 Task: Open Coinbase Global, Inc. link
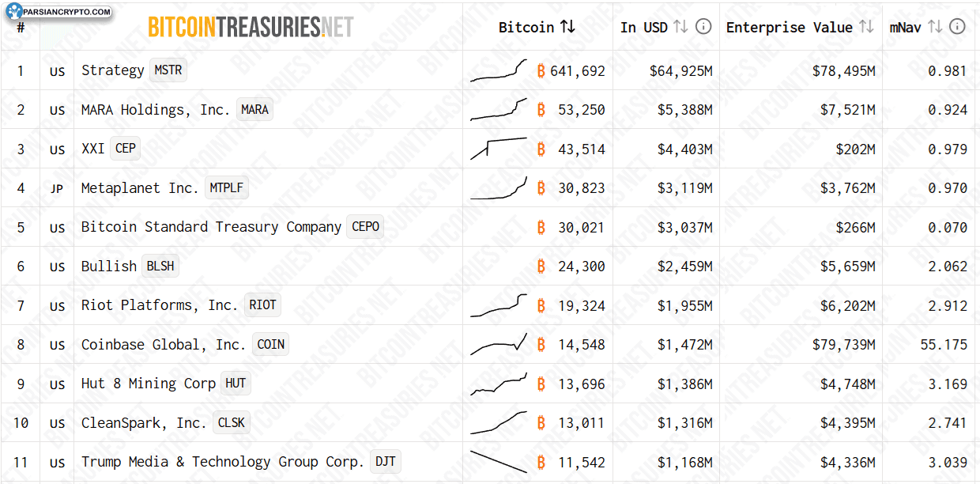pos(164,345)
